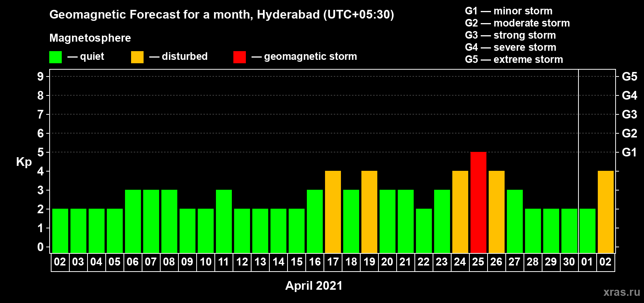Click date label 03 on the axis
The height and width of the screenshot is (303, 644).
pos(78,262)
